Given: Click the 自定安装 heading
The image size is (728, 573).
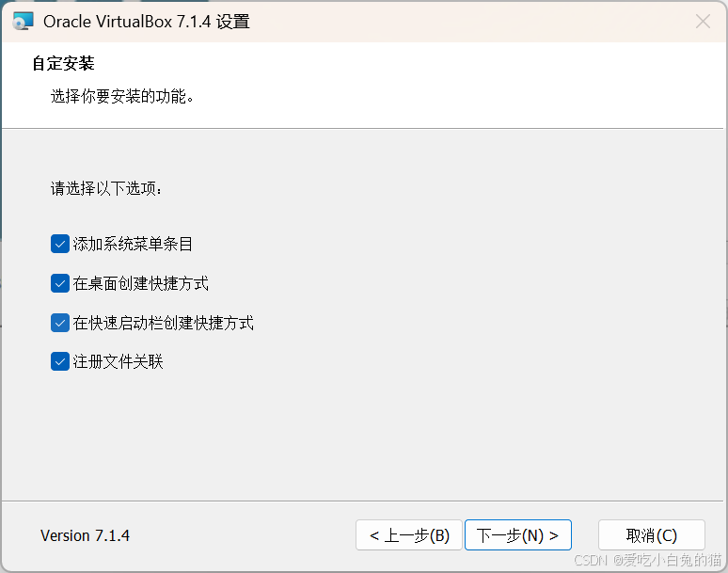Looking at the screenshot, I should 63,63.
